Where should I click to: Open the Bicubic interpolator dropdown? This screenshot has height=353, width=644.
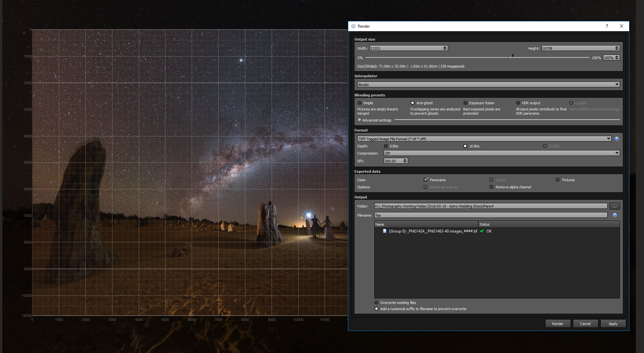[x=488, y=84]
